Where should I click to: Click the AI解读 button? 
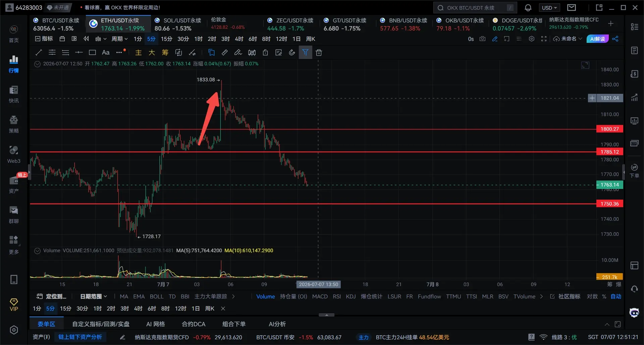point(598,39)
